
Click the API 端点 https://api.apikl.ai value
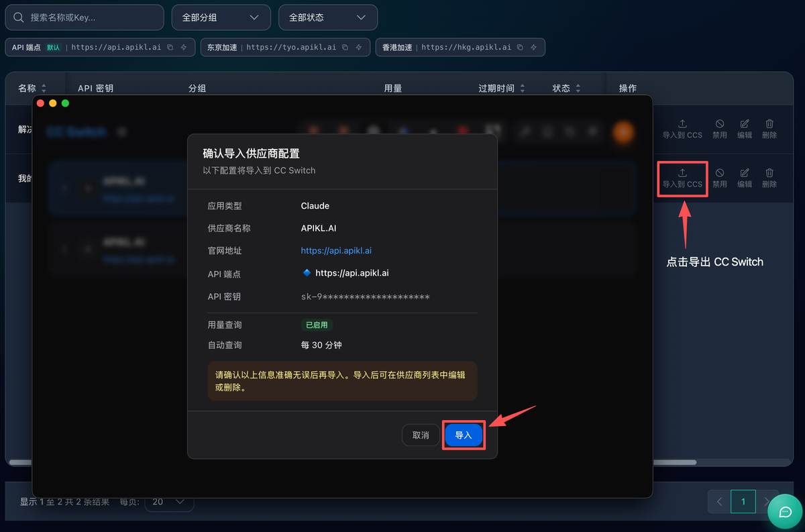click(x=352, y=273)
